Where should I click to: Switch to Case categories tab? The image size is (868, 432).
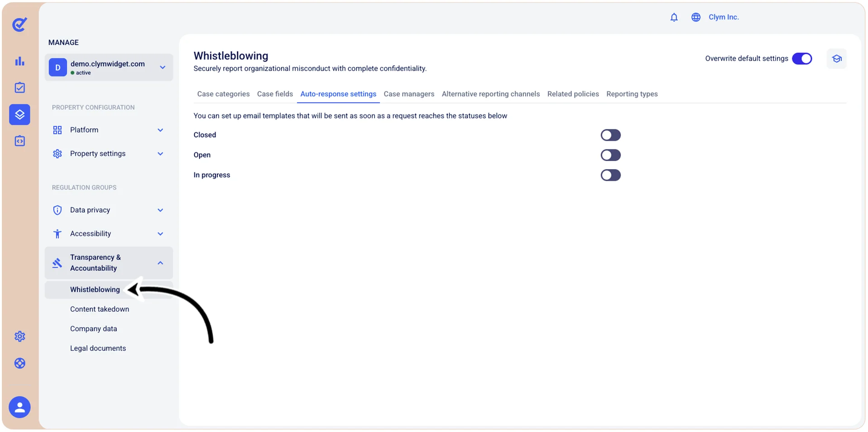223,94
